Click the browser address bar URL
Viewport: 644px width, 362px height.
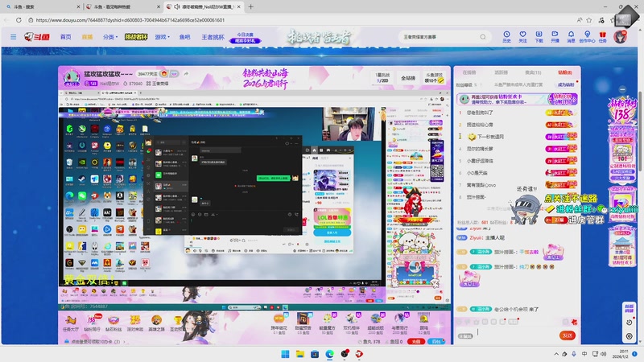(130, 19)
